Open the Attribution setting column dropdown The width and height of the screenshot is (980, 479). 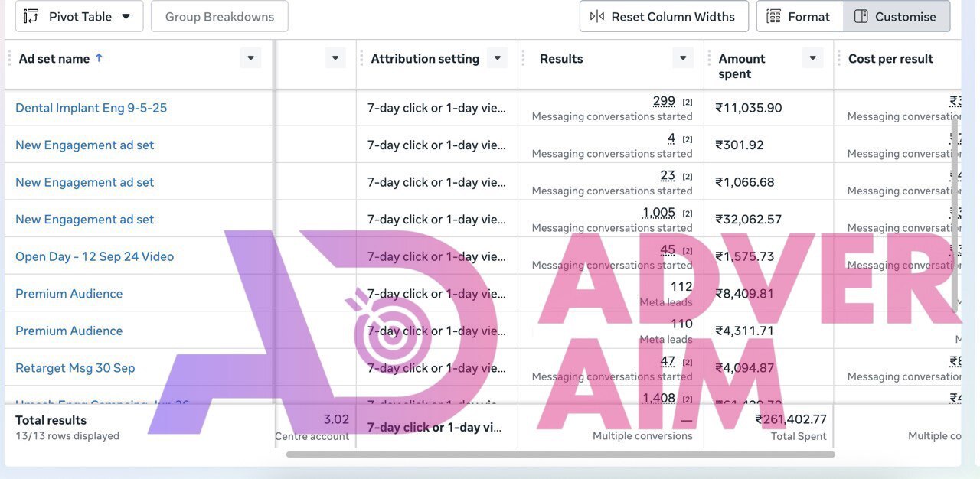click(498, 58)
